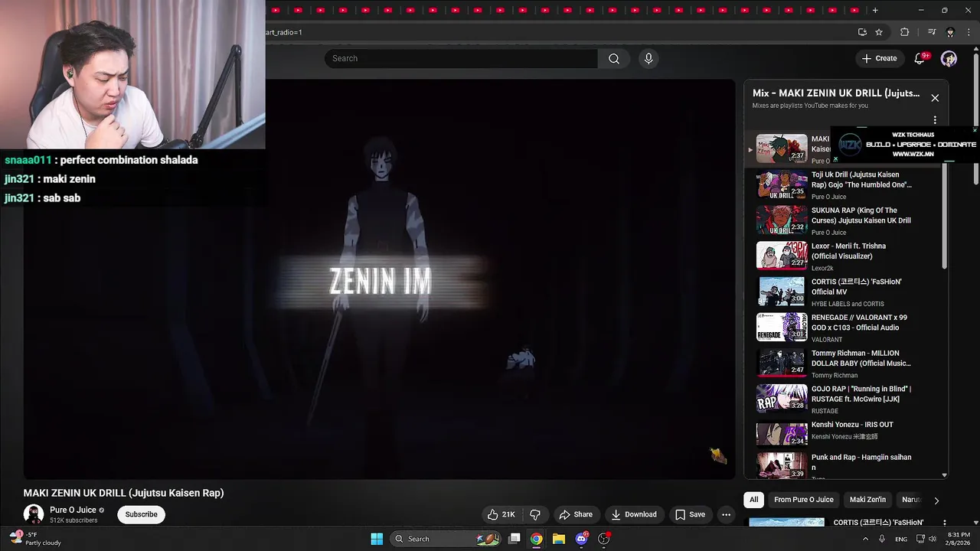This screenshot has height=551, width=980.
Task: Show hidden system tray icons
Action: (866, 539)
